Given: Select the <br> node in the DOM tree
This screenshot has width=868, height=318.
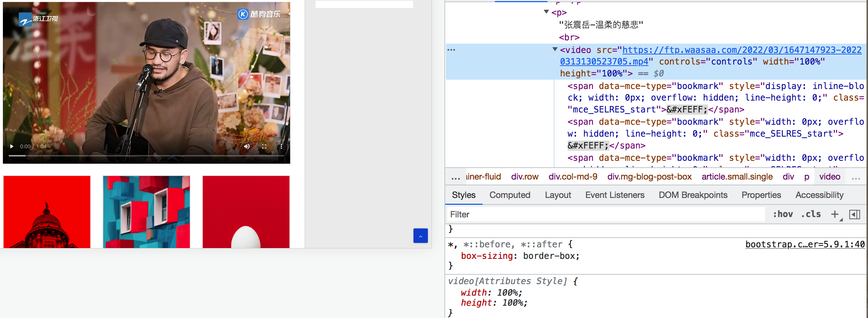Looking at the screenshot, I should click(569, 37).
